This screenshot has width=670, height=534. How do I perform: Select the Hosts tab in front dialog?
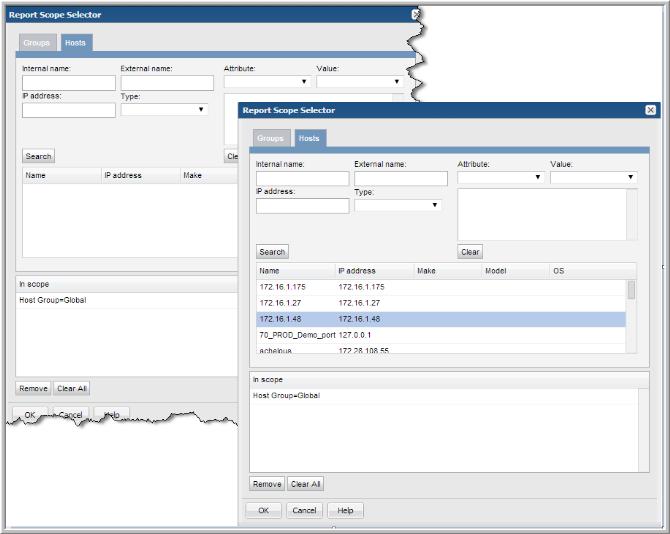[x=309, y=138]
